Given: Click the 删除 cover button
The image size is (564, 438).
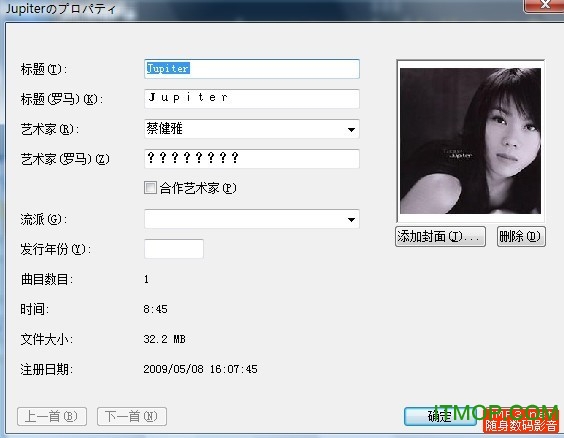Looking at the screenshot, I should pyautogui.click(x=521, y=236).
